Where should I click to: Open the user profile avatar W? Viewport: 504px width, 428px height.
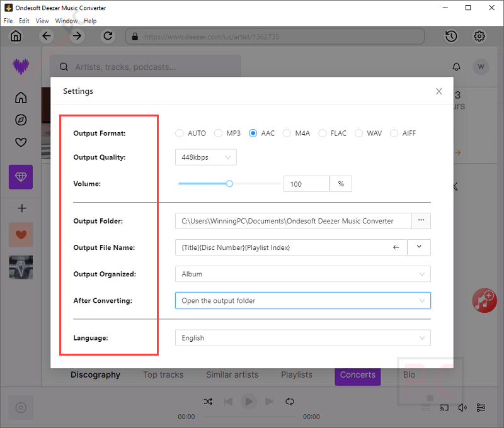[x=481, y=67]
